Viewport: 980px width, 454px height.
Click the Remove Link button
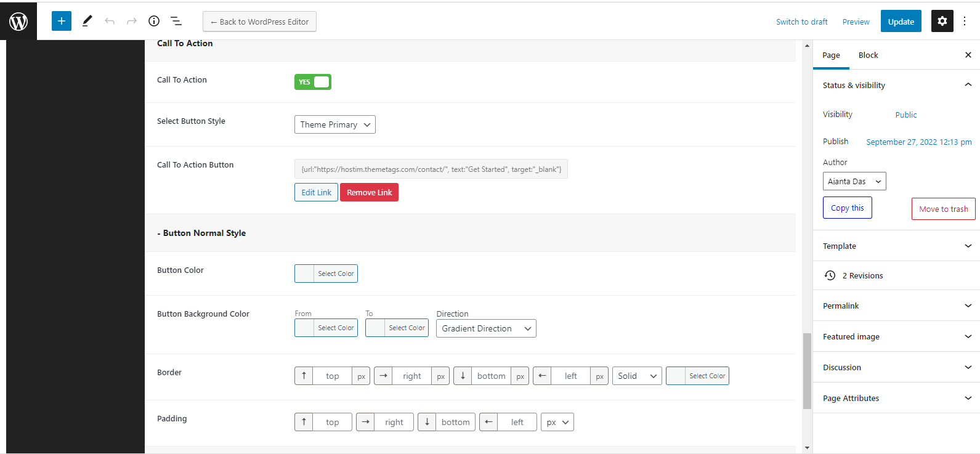click(x=369, y=192)
